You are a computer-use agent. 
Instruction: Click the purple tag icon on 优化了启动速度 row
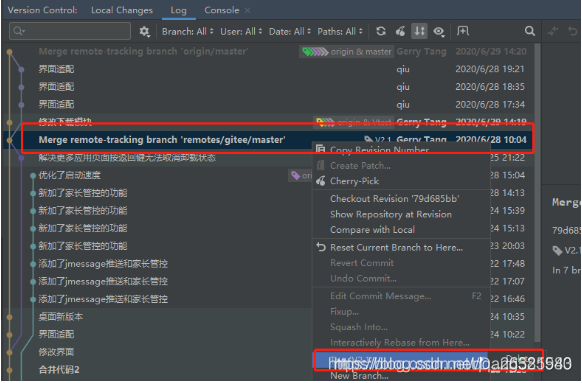[295, 176]
